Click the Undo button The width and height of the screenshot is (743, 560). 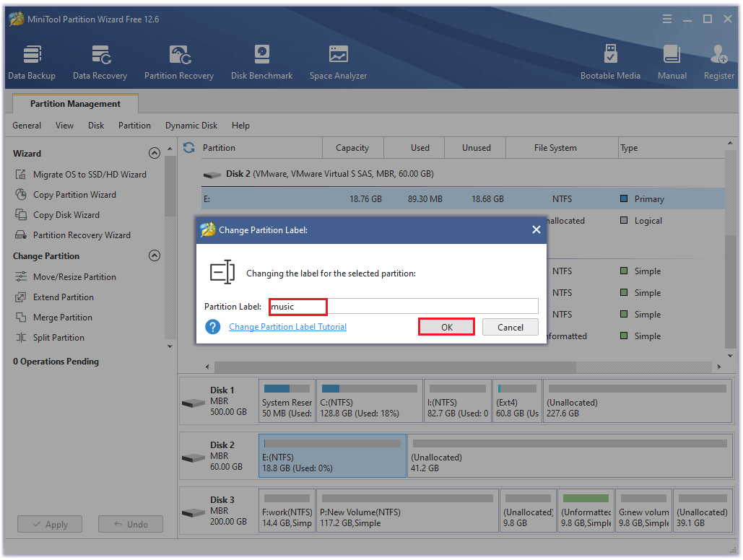131,525
